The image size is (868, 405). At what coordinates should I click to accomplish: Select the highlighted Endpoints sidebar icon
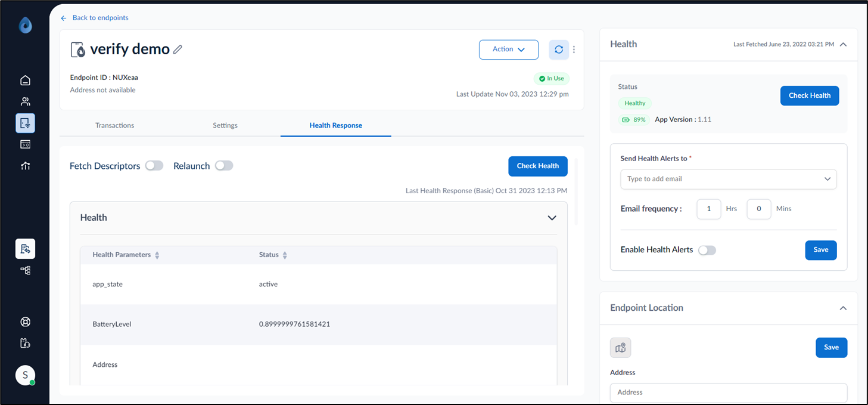click(25, 123)
